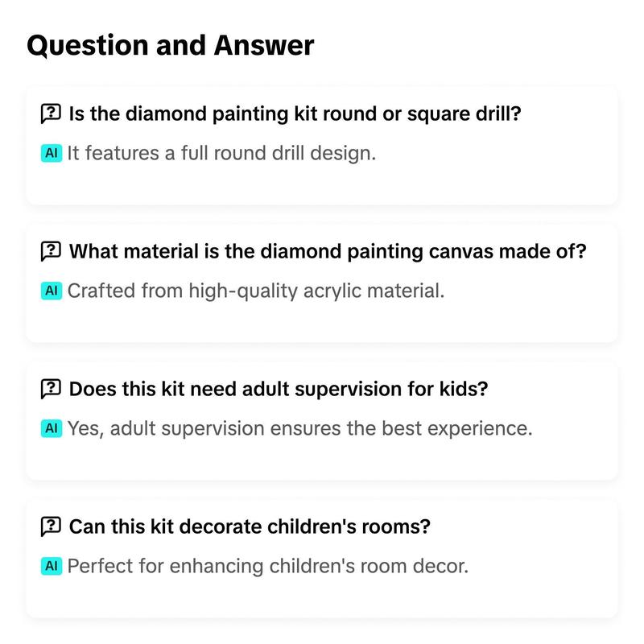Viewport: 644px width, 644px height.
Task: Click AI badge next to full round drill answer
Action: [52, 153]
